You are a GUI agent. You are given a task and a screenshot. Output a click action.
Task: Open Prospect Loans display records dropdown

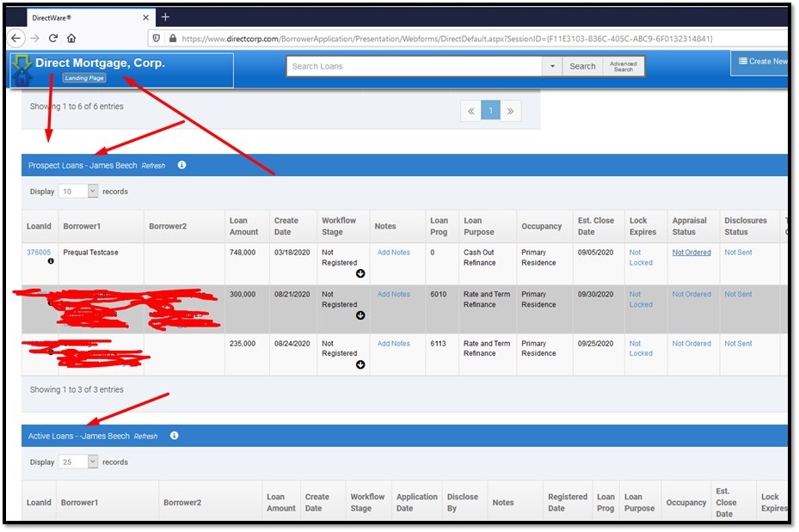(x=78, y=191)
